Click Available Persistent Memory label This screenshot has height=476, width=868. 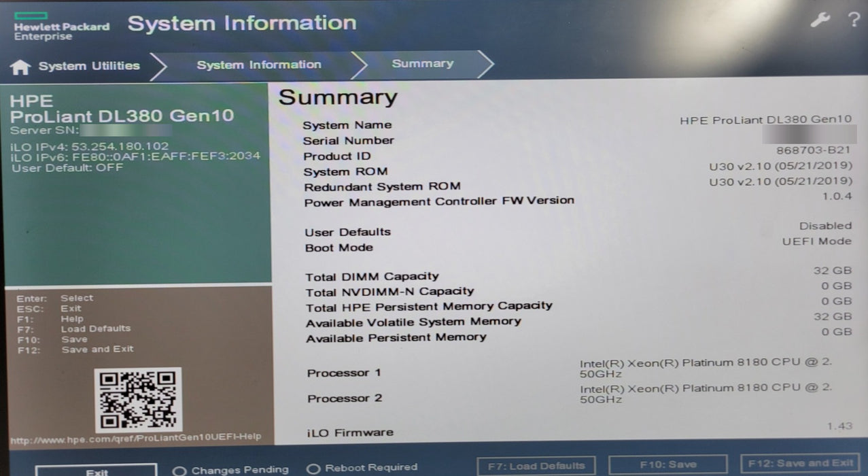click(x=396, y=338)
